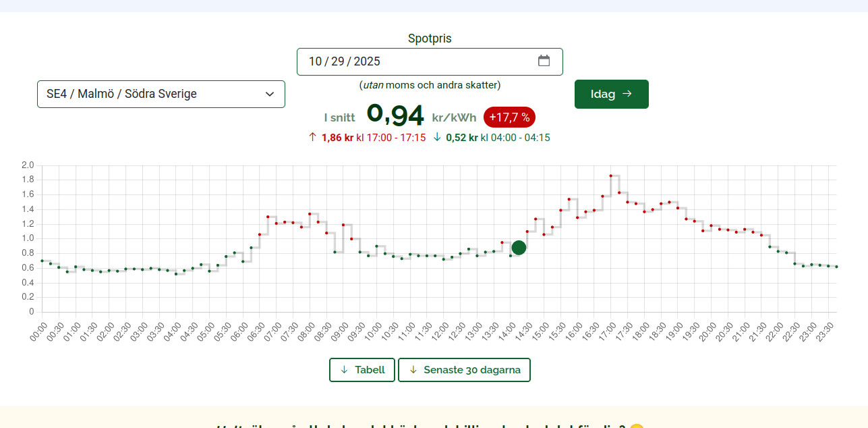Click the large green current-time marker on chart
The height and width of the screenshot is (428, 868).
(519, 248)
